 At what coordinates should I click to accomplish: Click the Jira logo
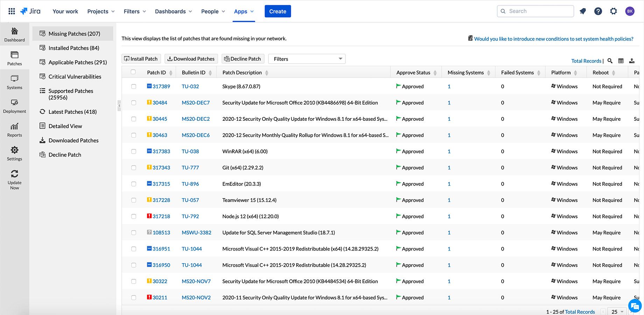coord(30,11)
